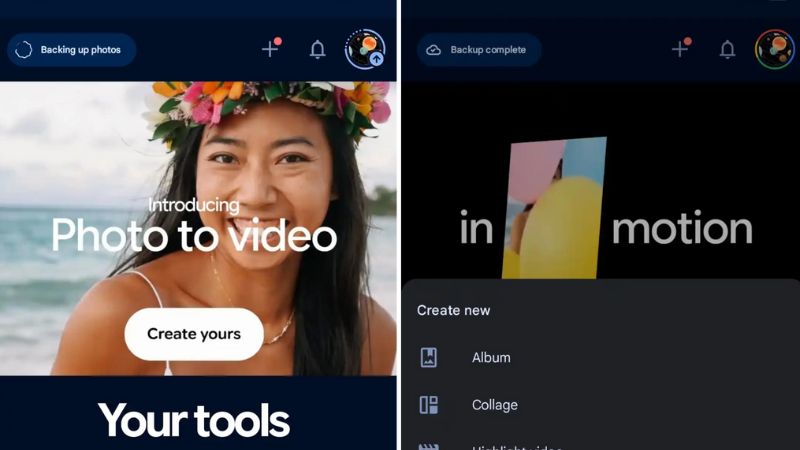The width and height of the screenshot is (800, 450).
Task: Click the Introducing Photo to video title
Action: (x=194, y=226)
